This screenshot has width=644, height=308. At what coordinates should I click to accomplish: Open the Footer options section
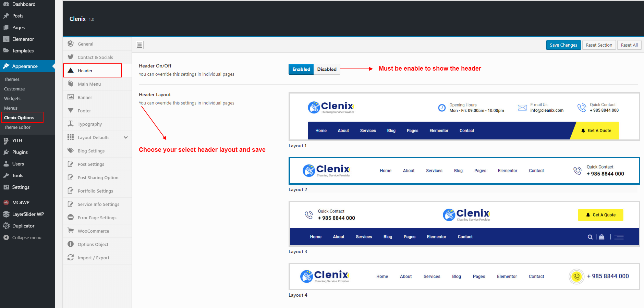point(97,111)
